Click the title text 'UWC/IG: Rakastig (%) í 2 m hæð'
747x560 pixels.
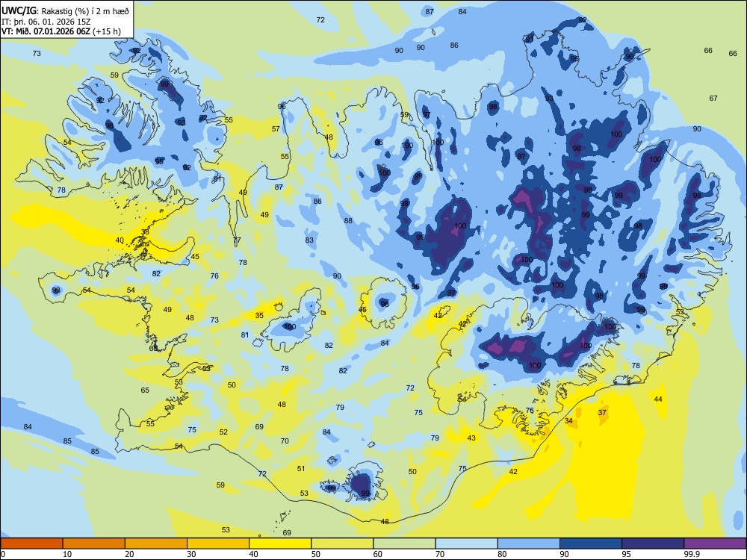65,11
